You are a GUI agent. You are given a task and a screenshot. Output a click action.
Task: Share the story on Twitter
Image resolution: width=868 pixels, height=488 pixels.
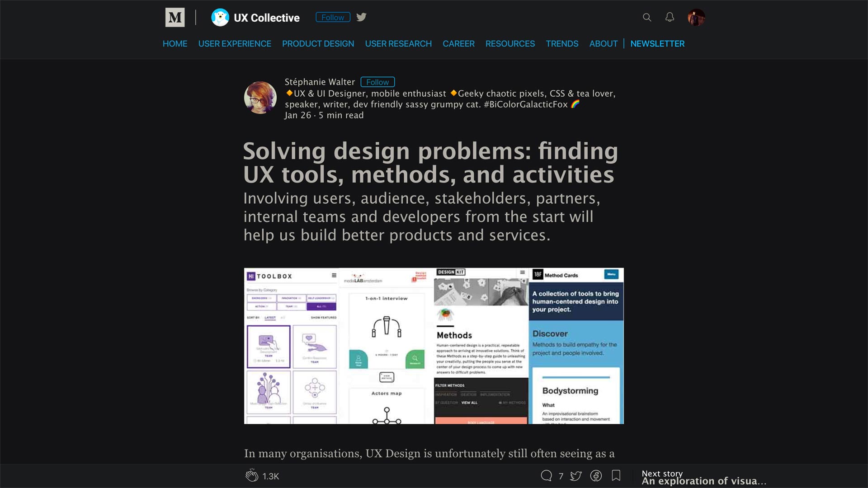[576, 475]
